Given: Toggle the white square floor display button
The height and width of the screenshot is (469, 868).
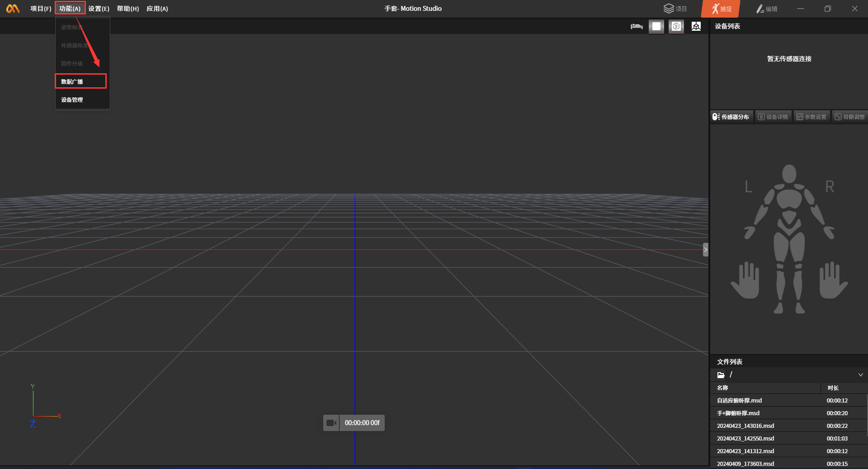Looking at the screenshot, I should click(656, 27).
